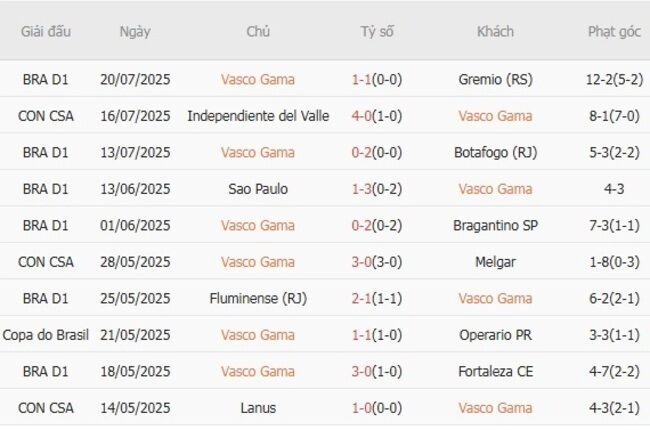Open Independiente del Valle team link
This screenshot has height=430, width=650.
pyautogui.click(x=258, y=116)
